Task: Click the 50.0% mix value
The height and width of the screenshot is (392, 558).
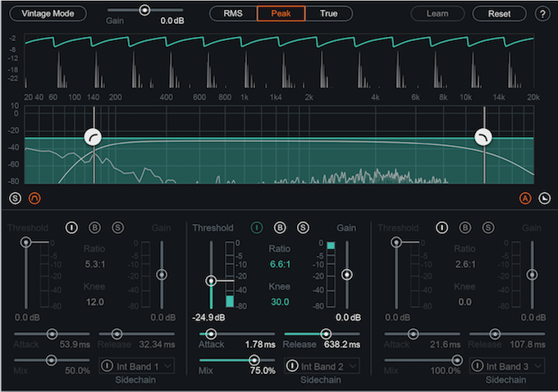Action: point(77,371)
